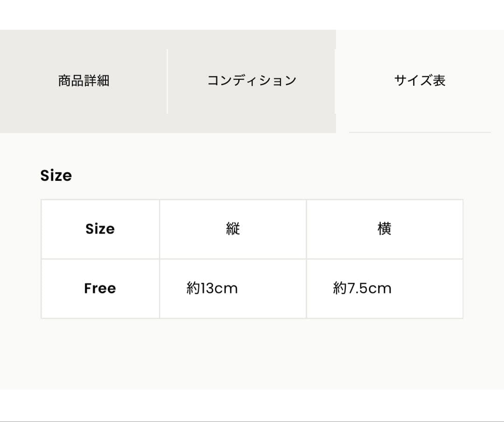Click the underline beneath the サイズ表 tab
The image size is (504, 422).
420,132
